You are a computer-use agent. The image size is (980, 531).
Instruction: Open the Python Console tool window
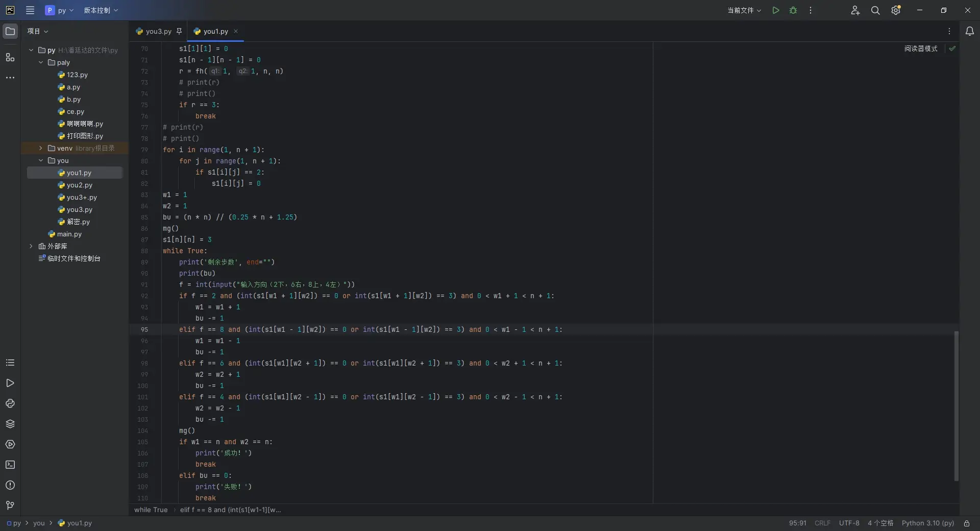[10, 403]
